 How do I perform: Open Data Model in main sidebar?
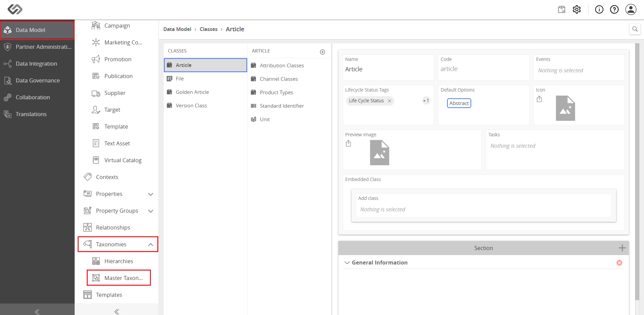tap(37, 30)
